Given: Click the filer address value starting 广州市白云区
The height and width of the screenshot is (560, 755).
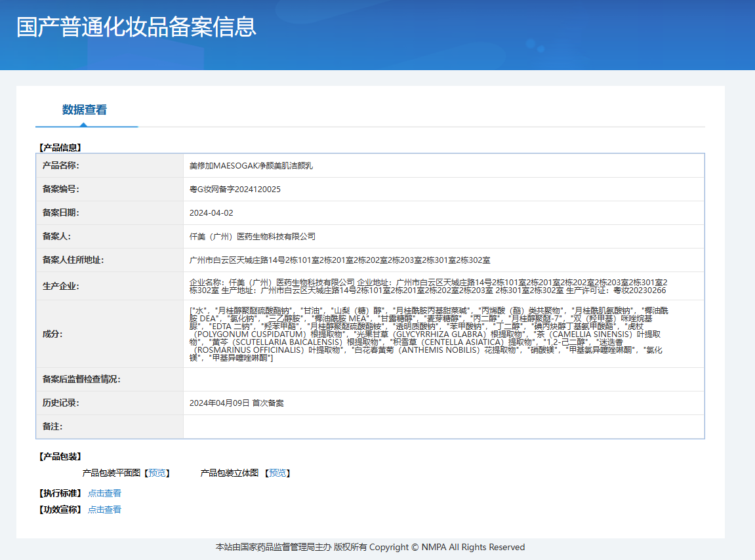Looking at the screenshot, I should point(340,260).
